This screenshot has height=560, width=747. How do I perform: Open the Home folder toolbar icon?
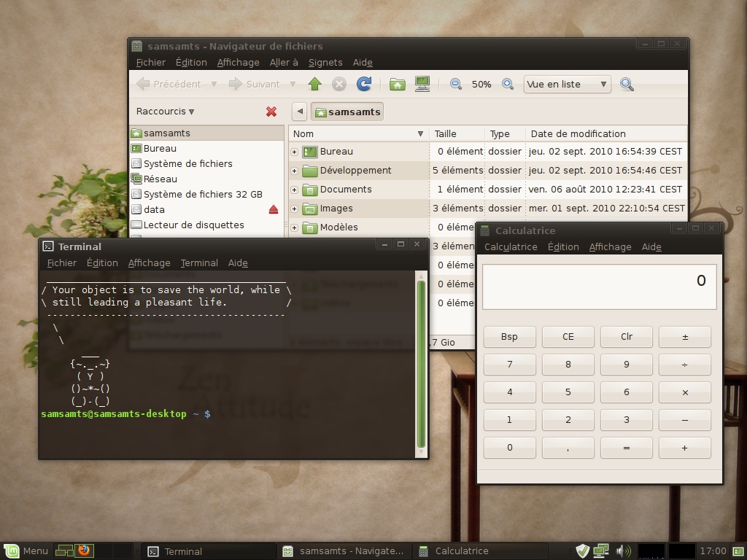(x=398, y=85)
